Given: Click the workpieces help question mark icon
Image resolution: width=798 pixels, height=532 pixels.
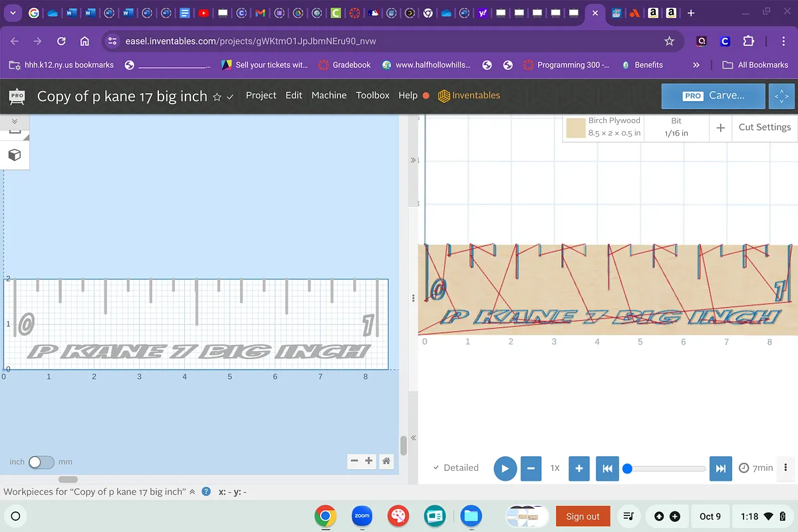Looking at the screenshot, I should pos(206,492).
